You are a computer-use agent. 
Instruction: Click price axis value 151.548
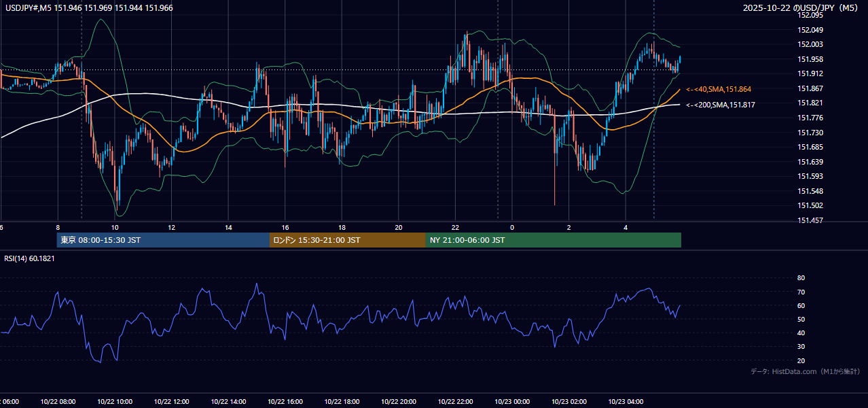pyautogui.click(x=810, y=191)
